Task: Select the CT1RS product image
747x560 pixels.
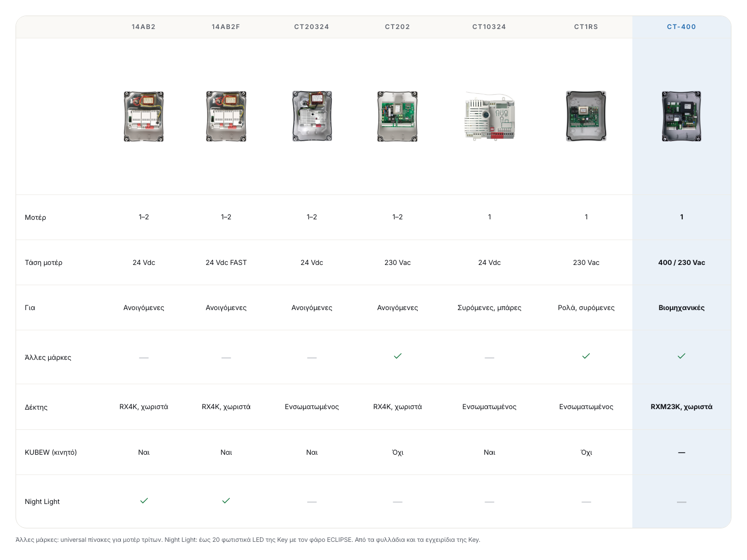Action: point(586,116)
